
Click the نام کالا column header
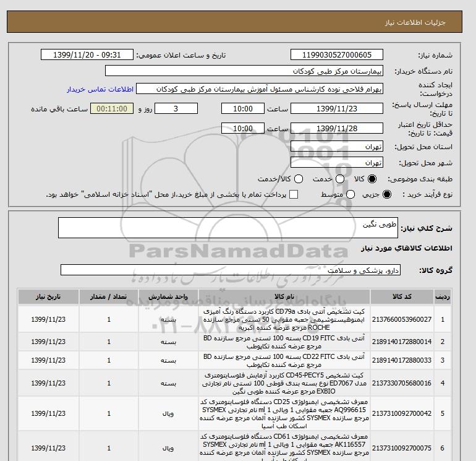[x=284, y=296]
